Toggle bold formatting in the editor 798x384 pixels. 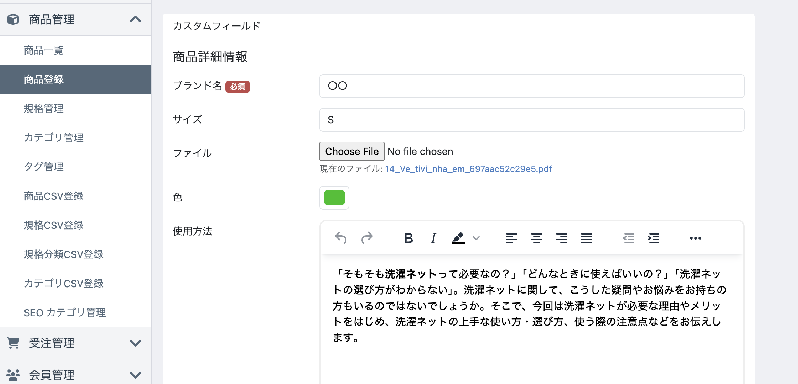408,238
